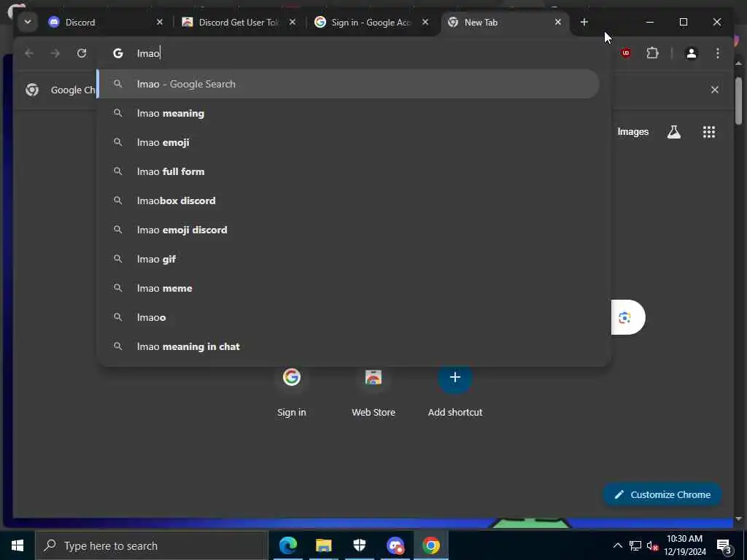This screenshot has height=560, width=747.
Task: Open the Windows Start menu
Action: 18,545
